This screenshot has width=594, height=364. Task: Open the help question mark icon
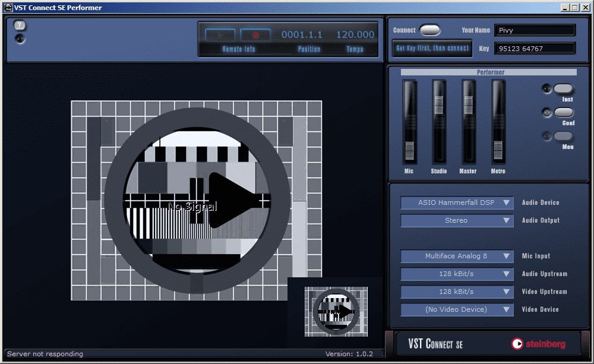click(20, 26)
